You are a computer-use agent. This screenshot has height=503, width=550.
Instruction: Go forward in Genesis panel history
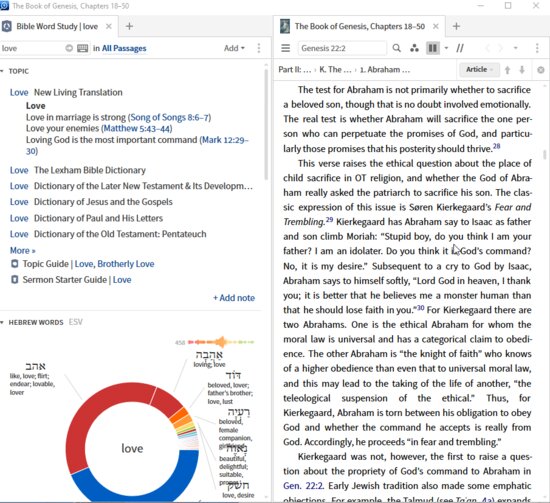[501, 48]
